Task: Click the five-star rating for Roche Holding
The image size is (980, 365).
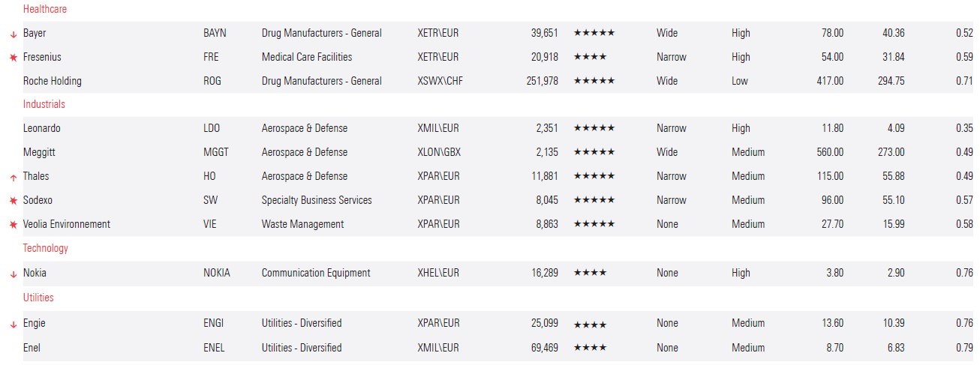Action: tap(594, 81)
